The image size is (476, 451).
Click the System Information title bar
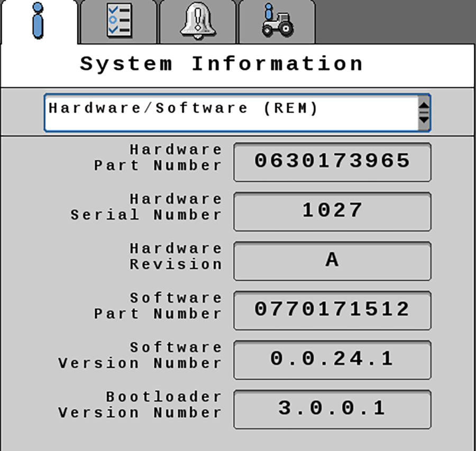[222, 63]
